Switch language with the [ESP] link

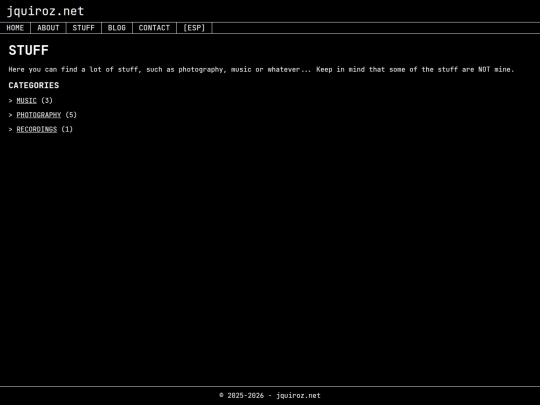[x=194, y=28]
